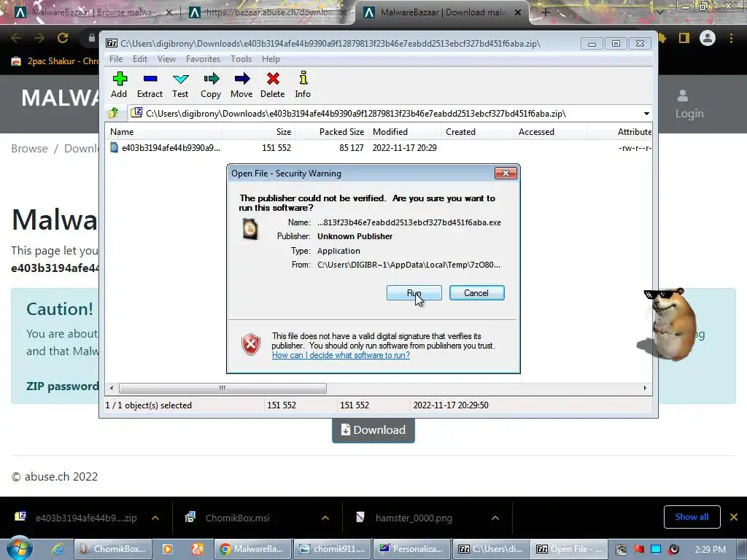
Task: Go up one folder level in 7-Zip
Action: 114,113
